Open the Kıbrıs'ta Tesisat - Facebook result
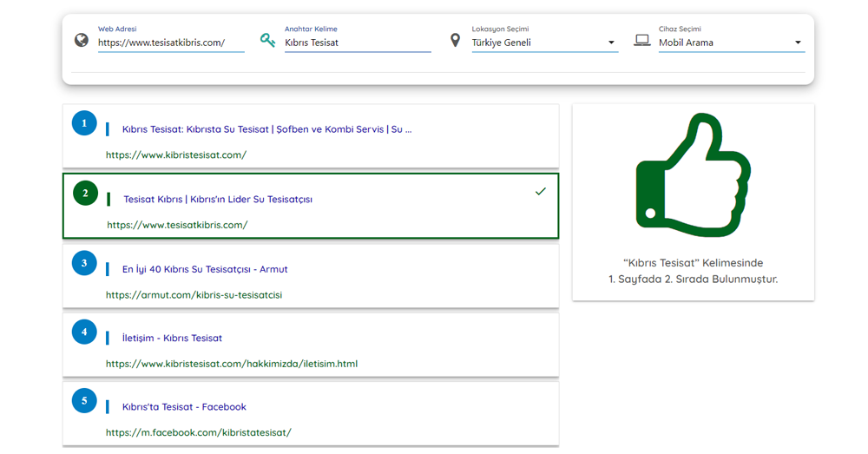The image size is (868, 454). click(184, 407)
